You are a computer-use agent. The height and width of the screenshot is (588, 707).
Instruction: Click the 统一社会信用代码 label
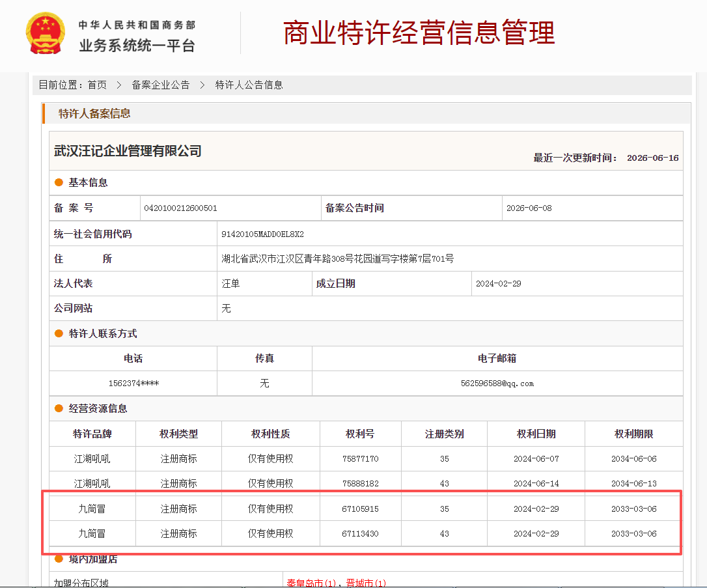(93, 234)
